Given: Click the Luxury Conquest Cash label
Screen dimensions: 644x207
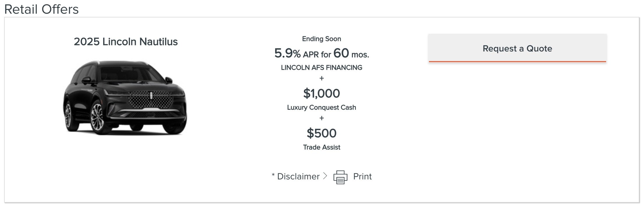Looking at the screenshot, I should 321,107.
